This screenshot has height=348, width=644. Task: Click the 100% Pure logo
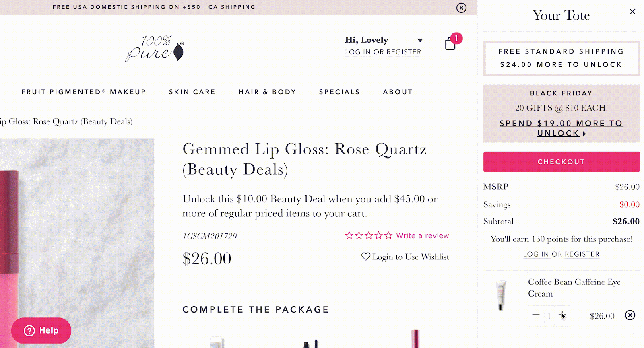pyautogui.click(x=155, y=48)
